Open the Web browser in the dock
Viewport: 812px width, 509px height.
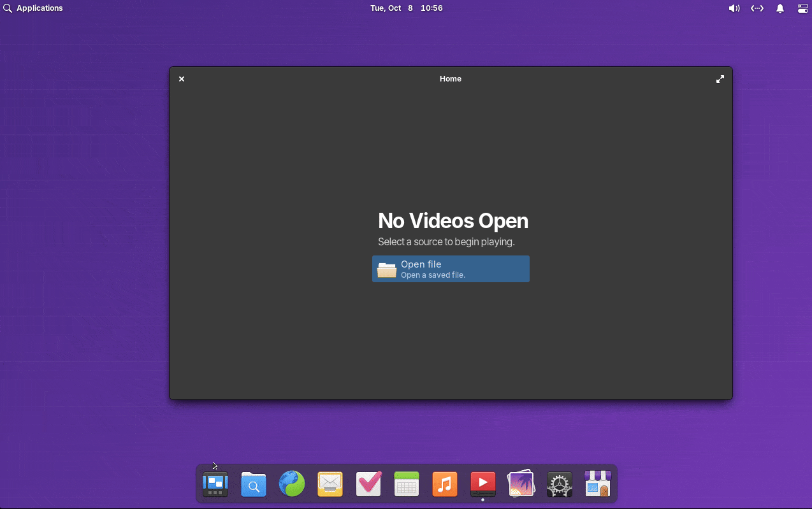coord(291,484)
